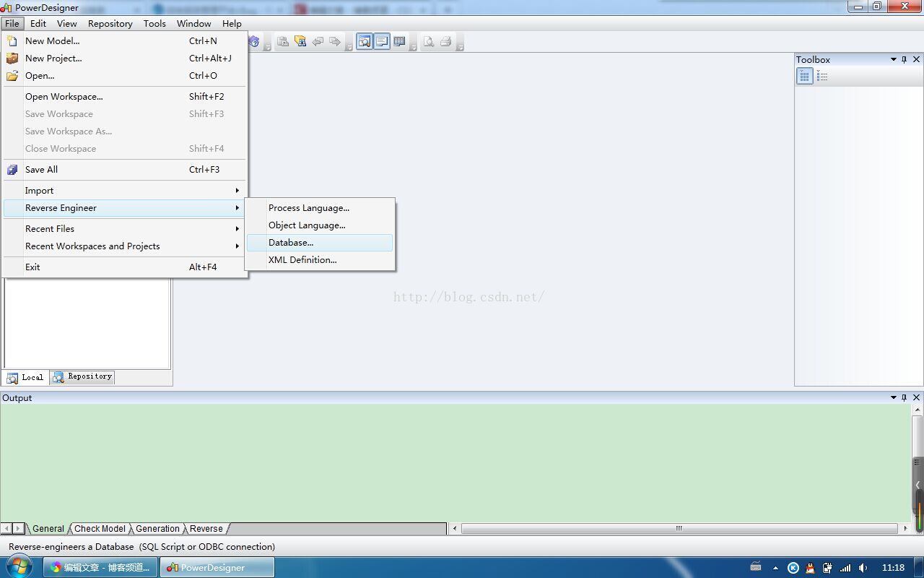
Task: Open the Windows Start button
Action: coord(19,566)
